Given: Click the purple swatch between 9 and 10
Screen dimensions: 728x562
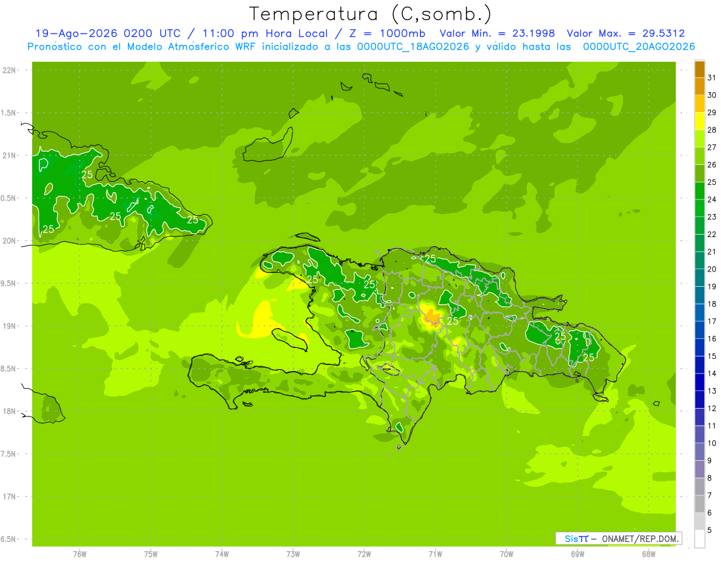Looking at the screenshot, I should click(699, 452).
